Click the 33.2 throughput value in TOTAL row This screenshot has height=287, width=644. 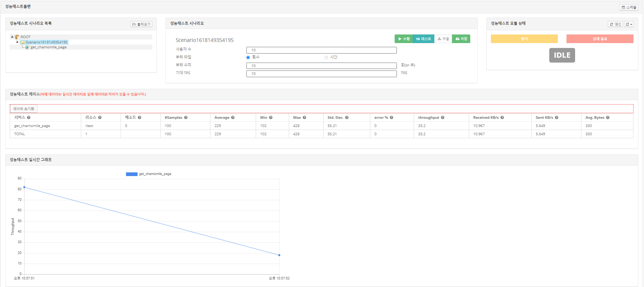[422, 134]
